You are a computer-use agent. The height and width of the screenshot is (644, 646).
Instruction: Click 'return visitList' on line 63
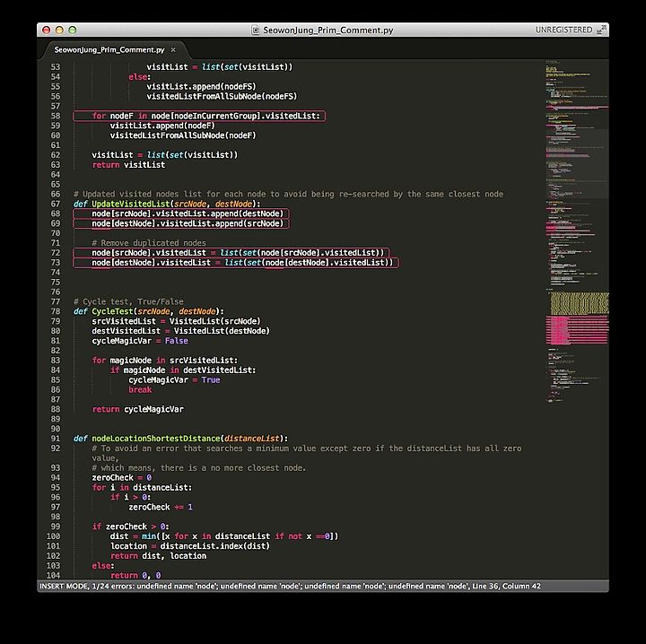(128, 165)
